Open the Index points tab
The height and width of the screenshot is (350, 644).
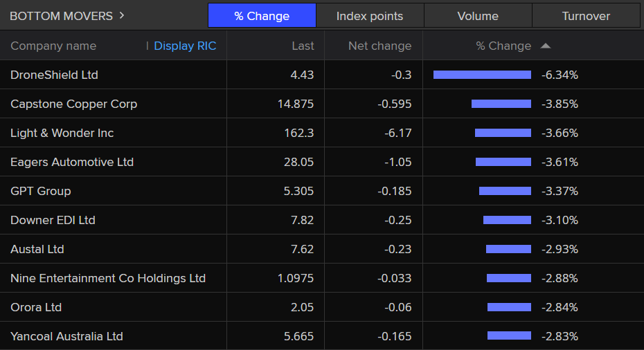click(370, 16)
